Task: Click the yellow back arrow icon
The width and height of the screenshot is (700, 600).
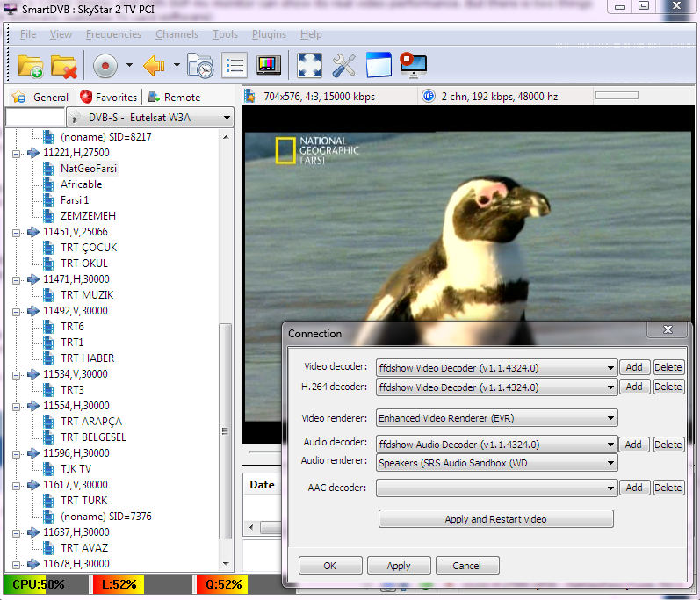Action: pyautogui.click(x=155, y=65)
